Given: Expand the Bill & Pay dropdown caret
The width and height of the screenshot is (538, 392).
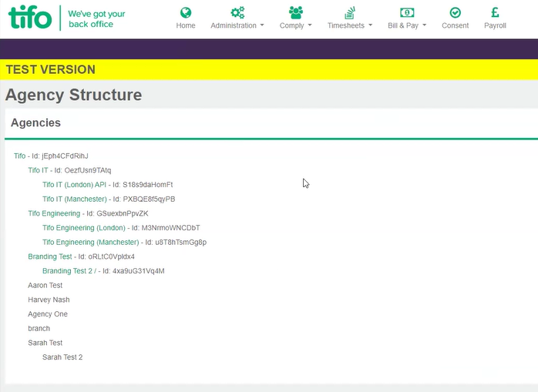Looking at the screenshot, I should (x=425, y=25).
